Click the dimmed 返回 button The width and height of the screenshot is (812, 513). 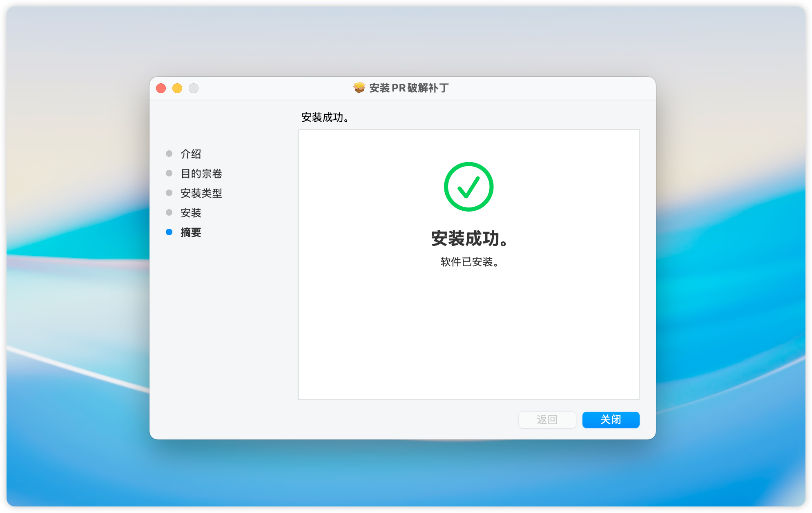click(x=547, y=419)
